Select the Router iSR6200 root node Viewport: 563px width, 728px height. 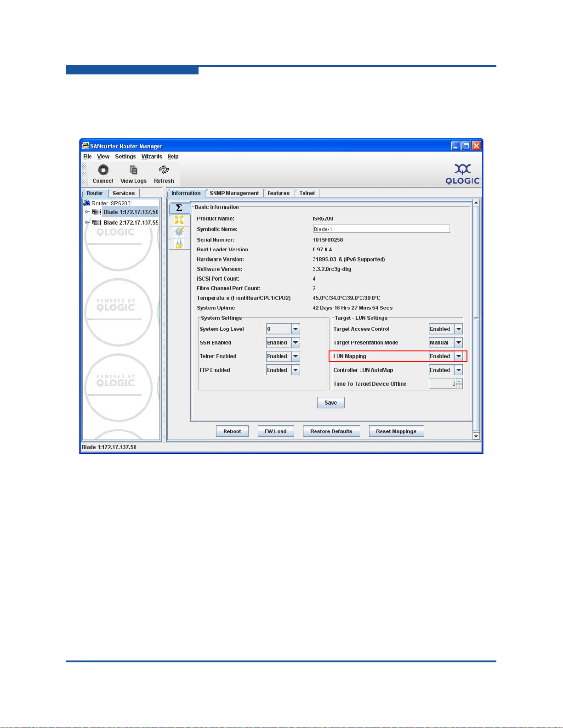click(111, 203)
